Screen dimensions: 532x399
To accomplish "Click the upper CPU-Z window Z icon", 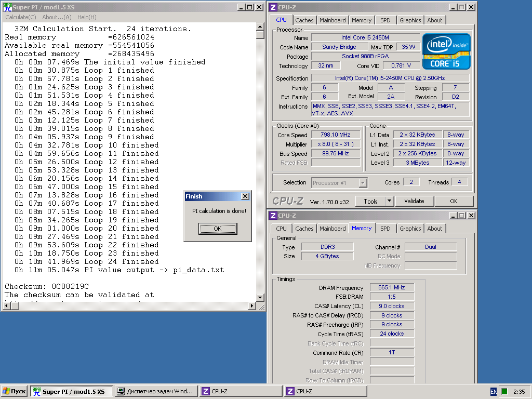I will coord(273,7).
